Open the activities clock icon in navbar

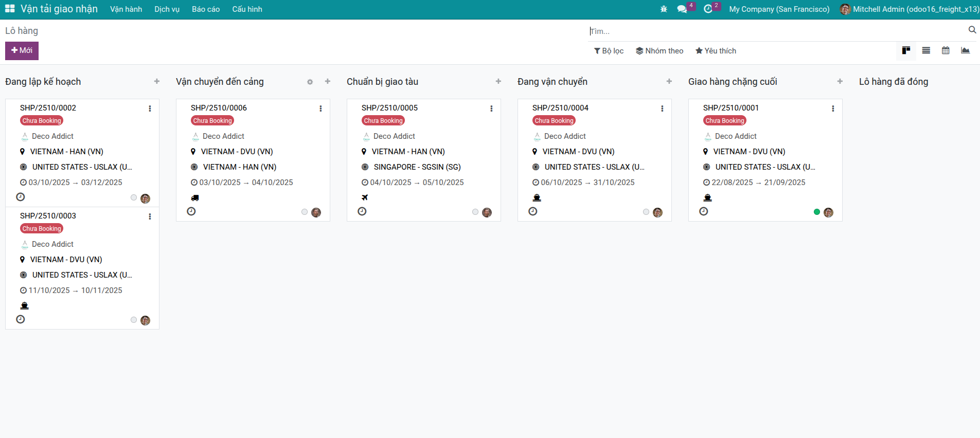click(x=708, y=9)
